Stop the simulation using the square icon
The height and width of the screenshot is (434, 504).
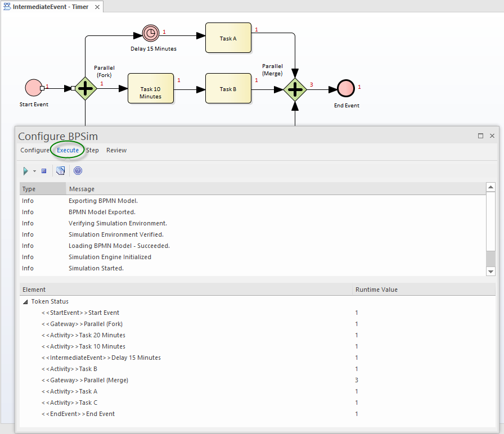[x=43, y=170]
